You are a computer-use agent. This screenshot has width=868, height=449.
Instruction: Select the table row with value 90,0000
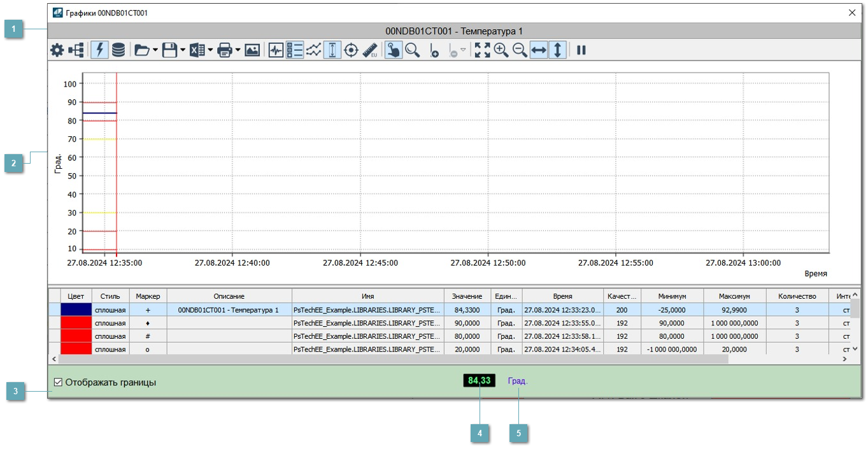(x=467, y=324)
